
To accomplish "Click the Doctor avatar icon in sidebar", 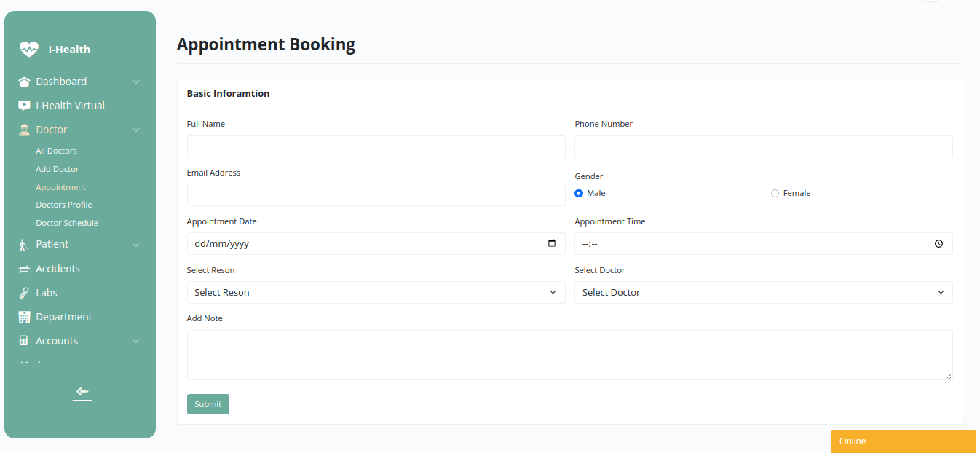I will [24, 130].
